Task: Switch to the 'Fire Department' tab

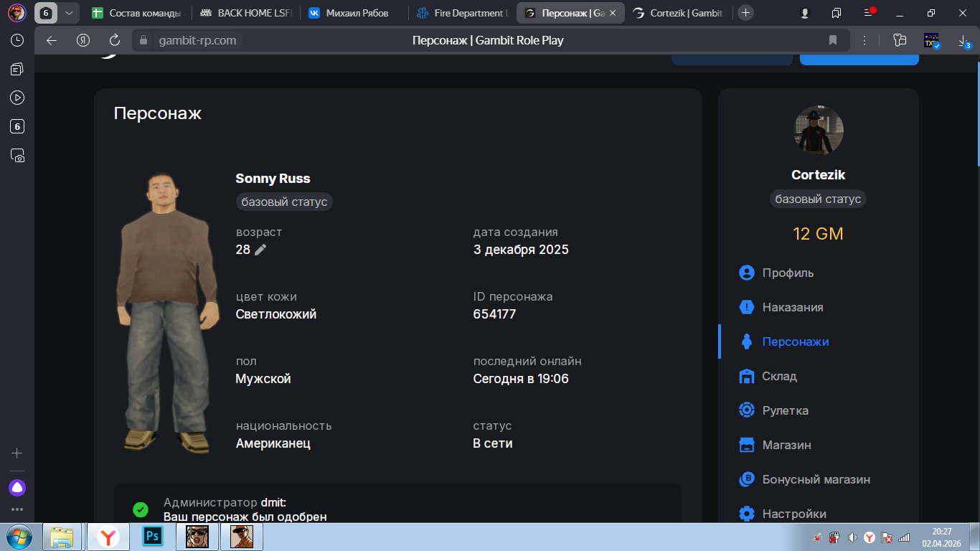Action: tap(463, 13)
